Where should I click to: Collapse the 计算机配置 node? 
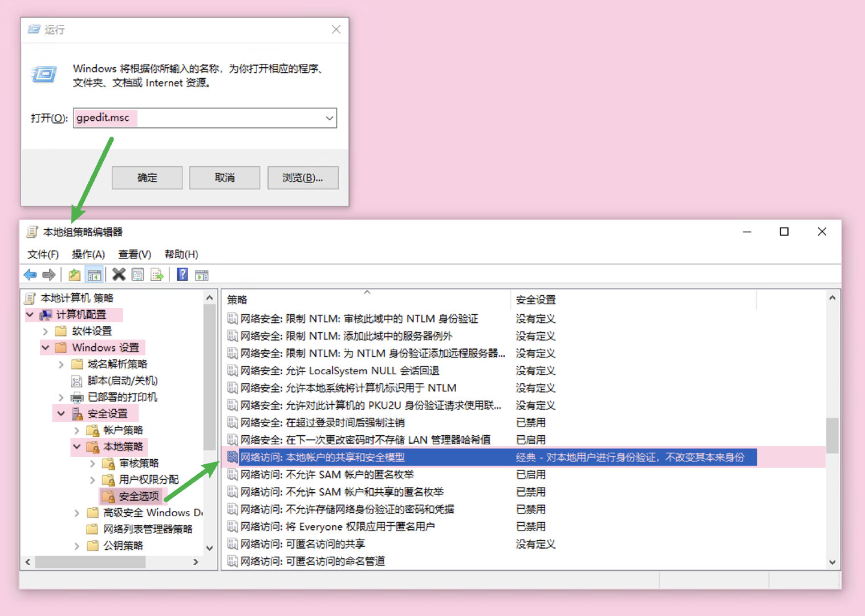[30, 314]
